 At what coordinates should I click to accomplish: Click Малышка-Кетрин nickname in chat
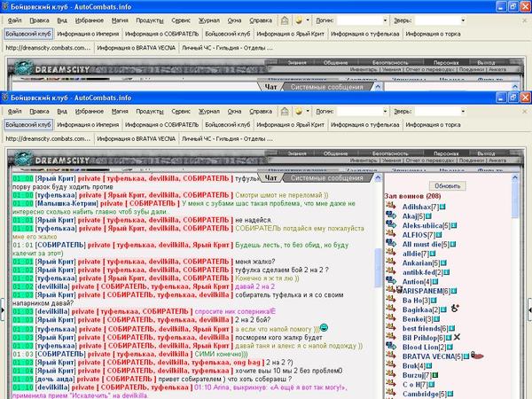coord(66,204)
